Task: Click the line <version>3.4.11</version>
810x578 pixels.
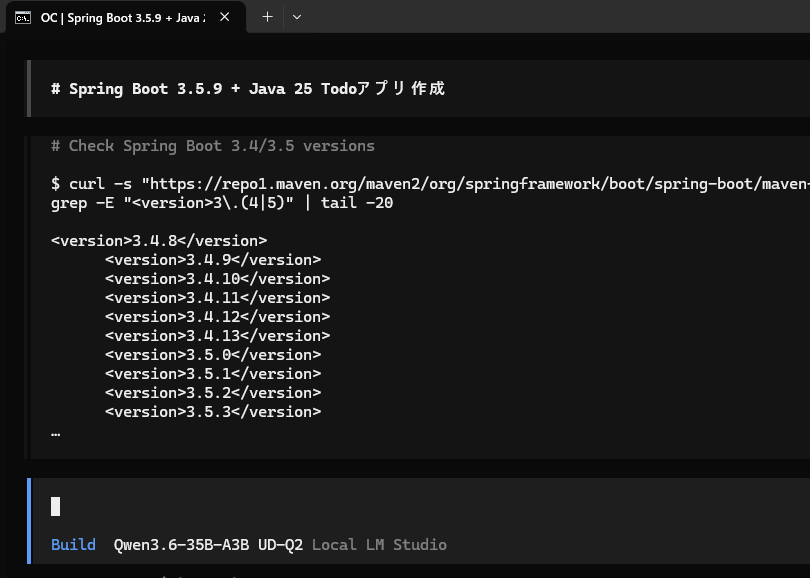Action: click(x=217, y=298)
